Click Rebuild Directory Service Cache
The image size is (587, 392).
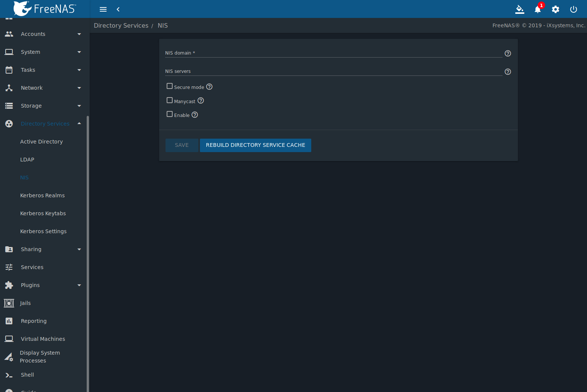point(256,145)
